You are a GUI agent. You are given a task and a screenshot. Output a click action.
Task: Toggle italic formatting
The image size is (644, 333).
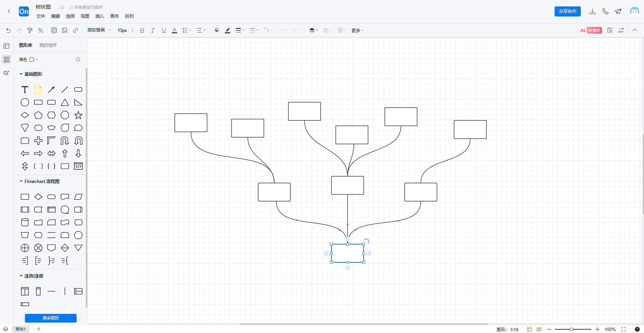[x=153, y=31]
